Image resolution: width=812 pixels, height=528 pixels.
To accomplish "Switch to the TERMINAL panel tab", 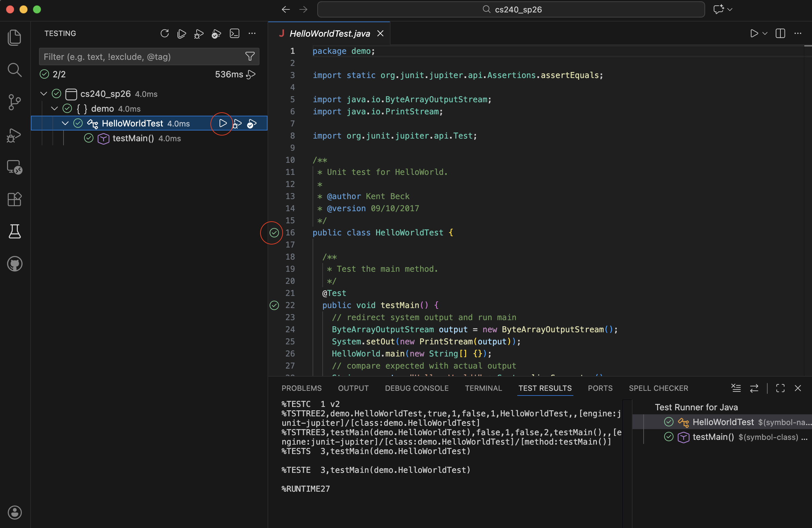I will tap(483, 388).
